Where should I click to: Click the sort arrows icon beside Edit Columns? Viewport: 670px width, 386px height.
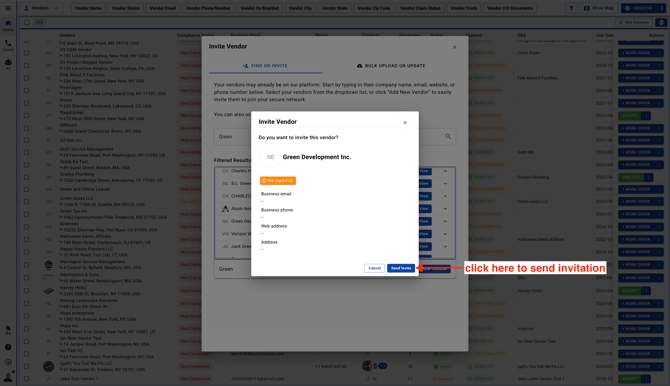coord(661,22)
